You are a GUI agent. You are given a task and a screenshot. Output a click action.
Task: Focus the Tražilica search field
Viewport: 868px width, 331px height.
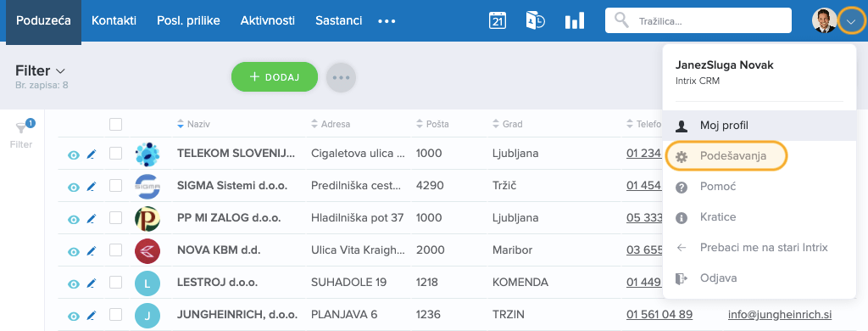click(x=698, y=20)
